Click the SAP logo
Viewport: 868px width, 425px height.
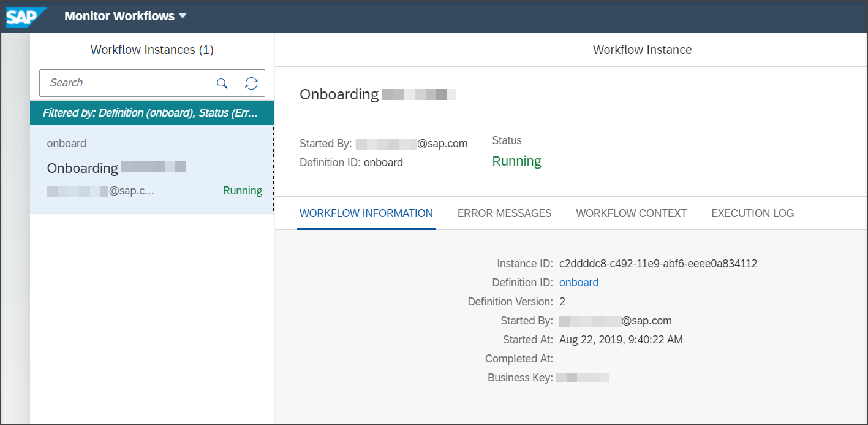click(x=26, y=17)
